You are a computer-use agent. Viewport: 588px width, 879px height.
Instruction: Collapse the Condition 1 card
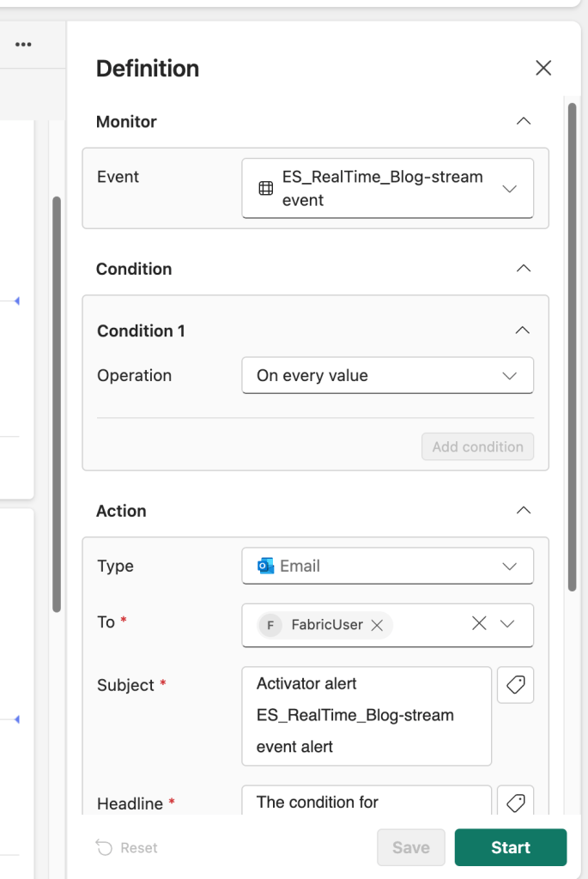coord(522,330)
